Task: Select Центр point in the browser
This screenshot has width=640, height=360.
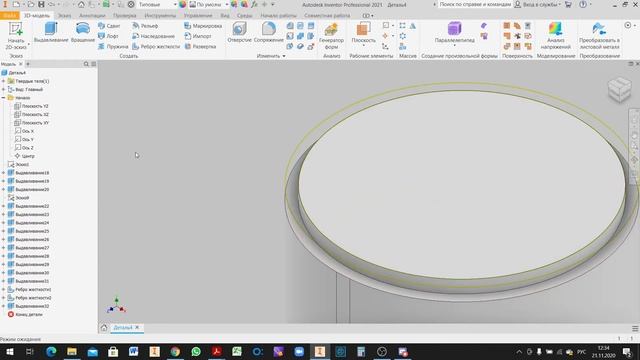Action: click(24, 156)
